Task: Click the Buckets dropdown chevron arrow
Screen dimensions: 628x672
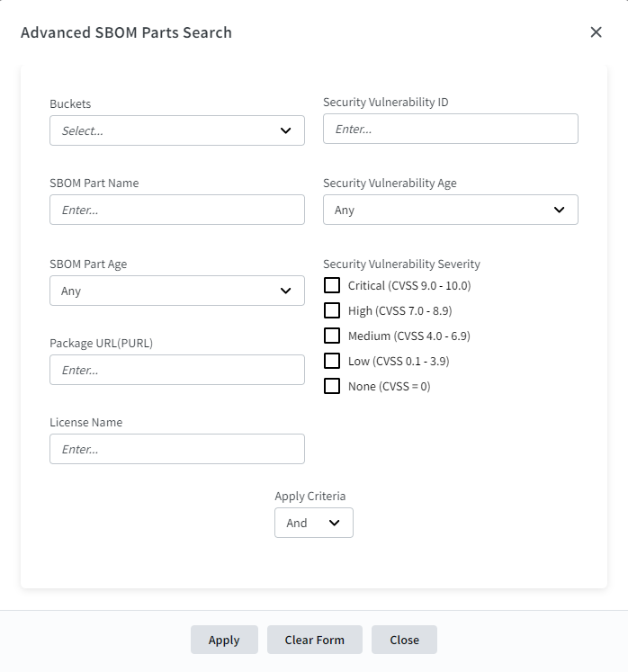Action: (286, 130)
